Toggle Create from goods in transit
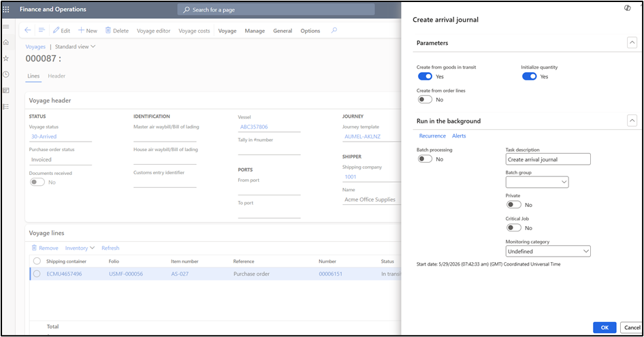 [425, 76]
